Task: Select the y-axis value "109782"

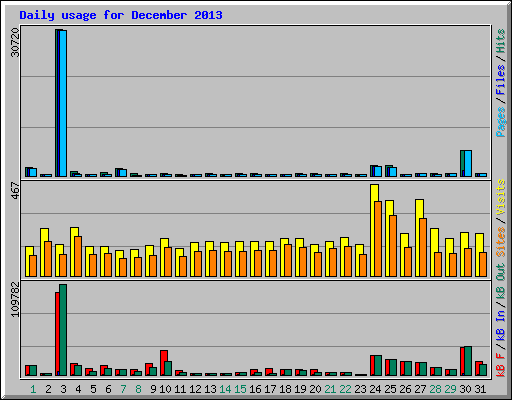Action: point(15,299)
